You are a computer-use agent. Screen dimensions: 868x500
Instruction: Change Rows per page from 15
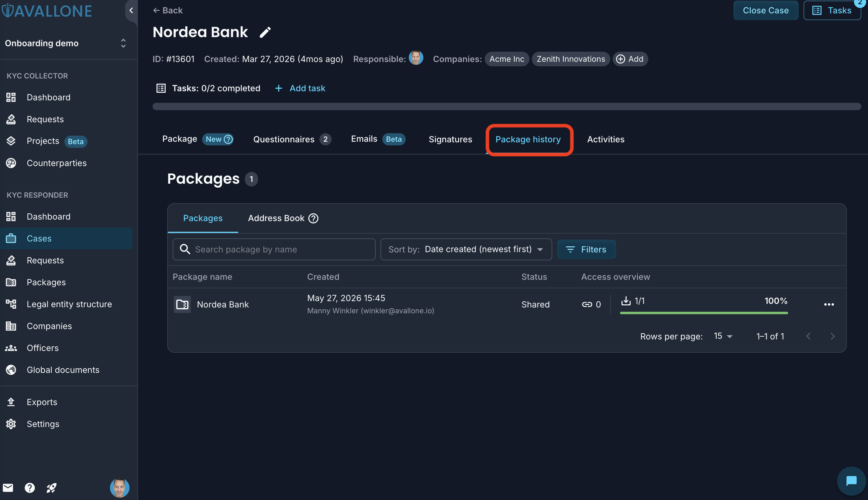[x=723, y=336]
